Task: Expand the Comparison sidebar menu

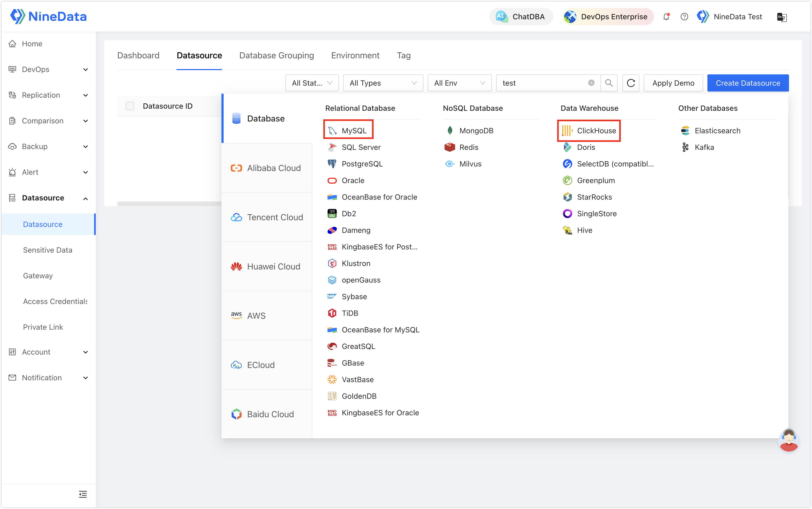Action: pyautogui.click(x=48, y=120)
